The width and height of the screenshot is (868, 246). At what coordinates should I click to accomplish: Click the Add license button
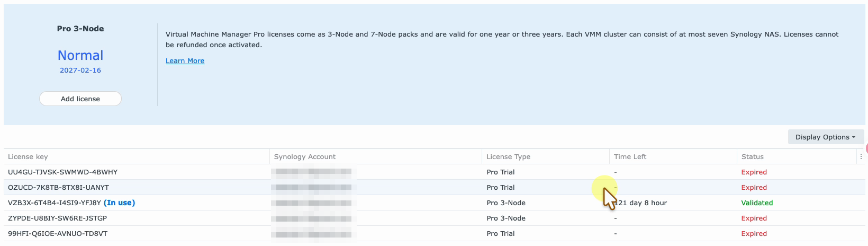tap(80, 99)
